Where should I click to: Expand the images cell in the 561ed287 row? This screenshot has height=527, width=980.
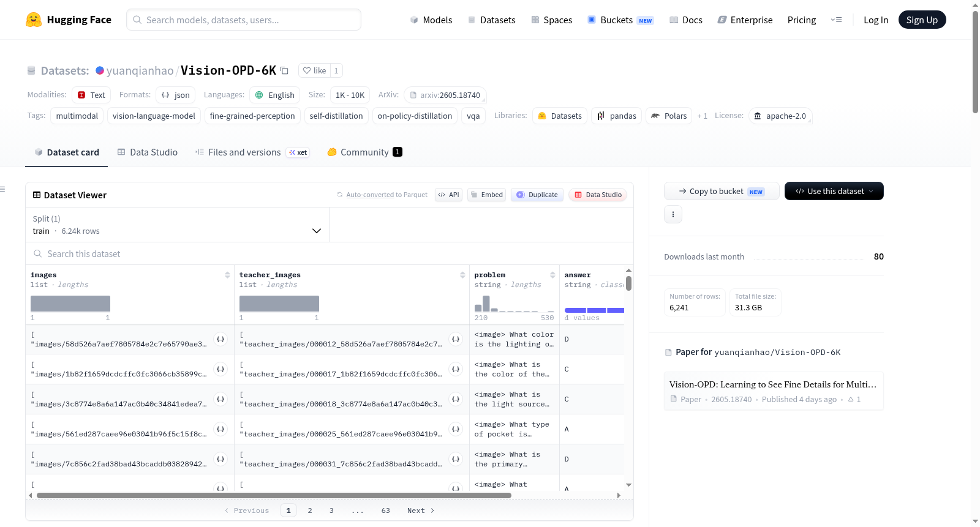click(x=221, y=429)
